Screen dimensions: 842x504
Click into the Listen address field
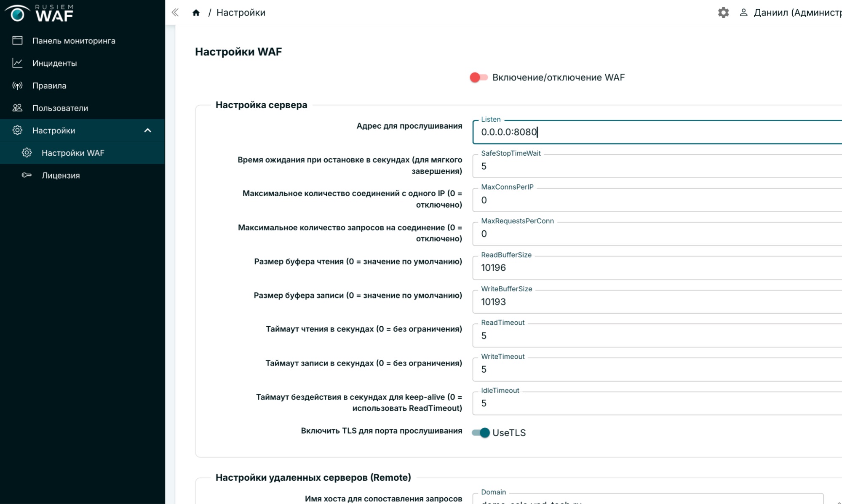pos(657,132)
